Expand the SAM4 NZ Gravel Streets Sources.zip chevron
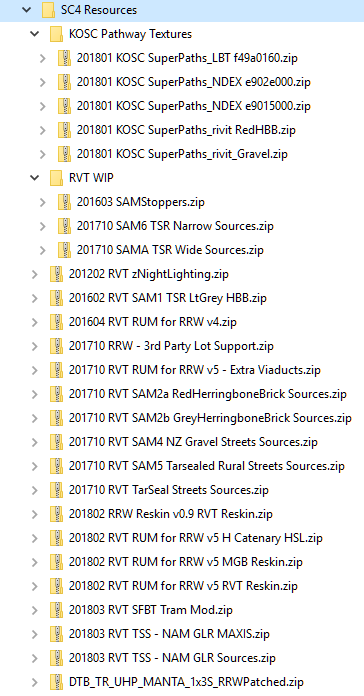The height and width of the screenshot is (696, 364). [35, 442]
